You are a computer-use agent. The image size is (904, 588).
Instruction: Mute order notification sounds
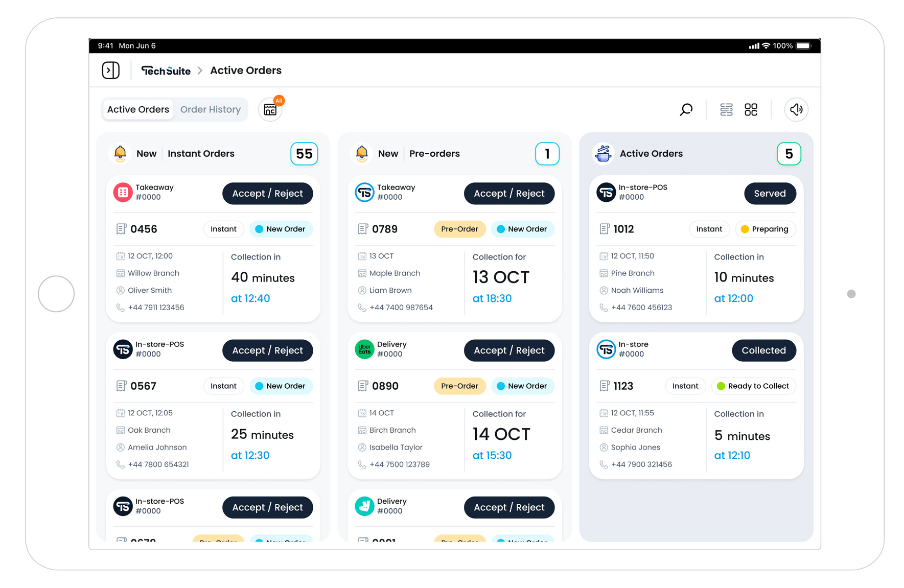coord(796,109)
